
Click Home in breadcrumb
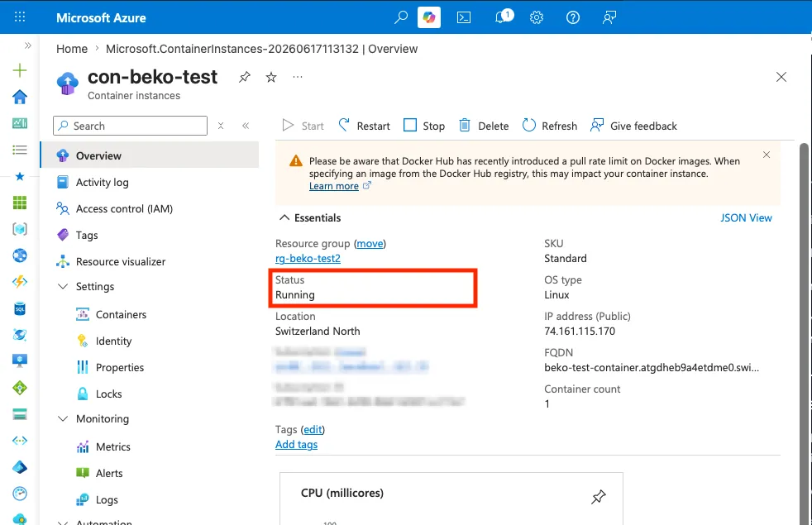(x=72, y=49)
